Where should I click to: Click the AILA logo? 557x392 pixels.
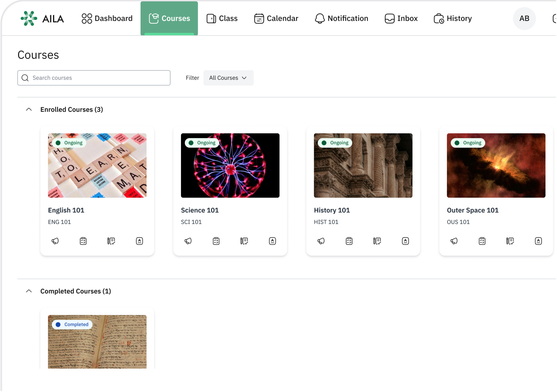[x=42, y=19]
